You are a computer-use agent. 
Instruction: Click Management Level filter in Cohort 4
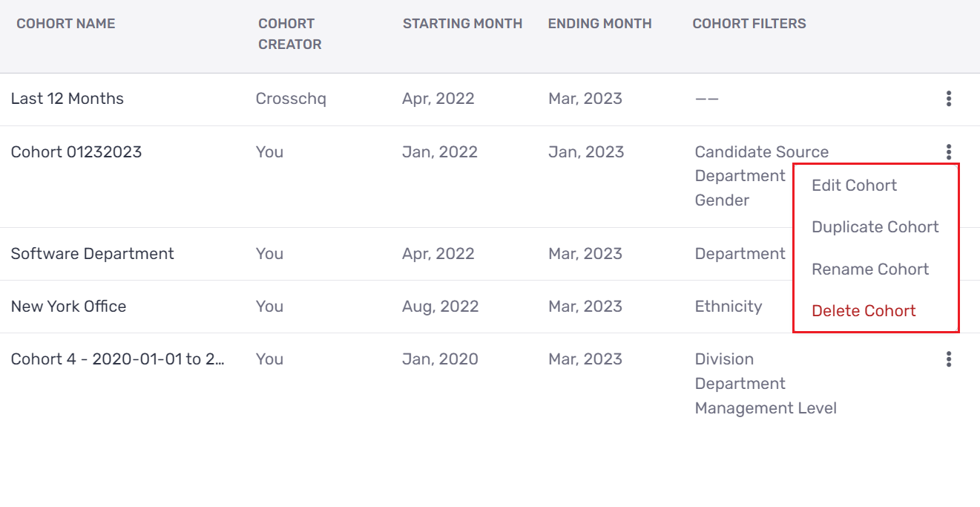(x=766, y=408)
